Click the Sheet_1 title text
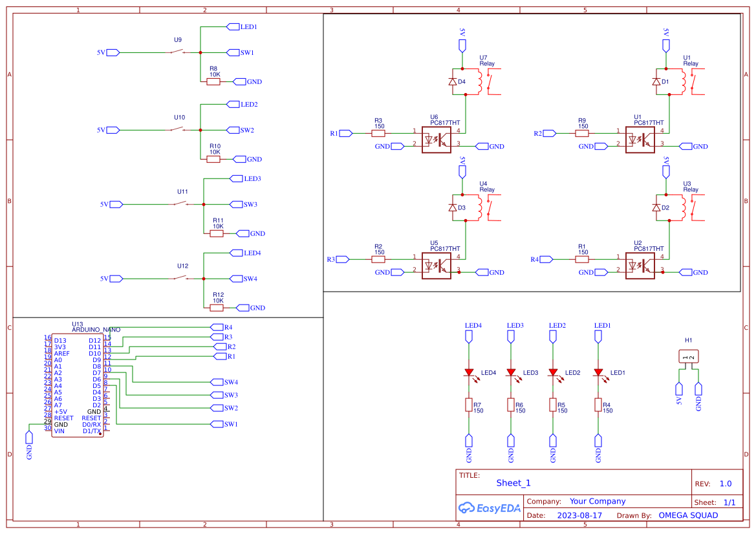This screenshot has width=756, height=534. click(513, 483)
